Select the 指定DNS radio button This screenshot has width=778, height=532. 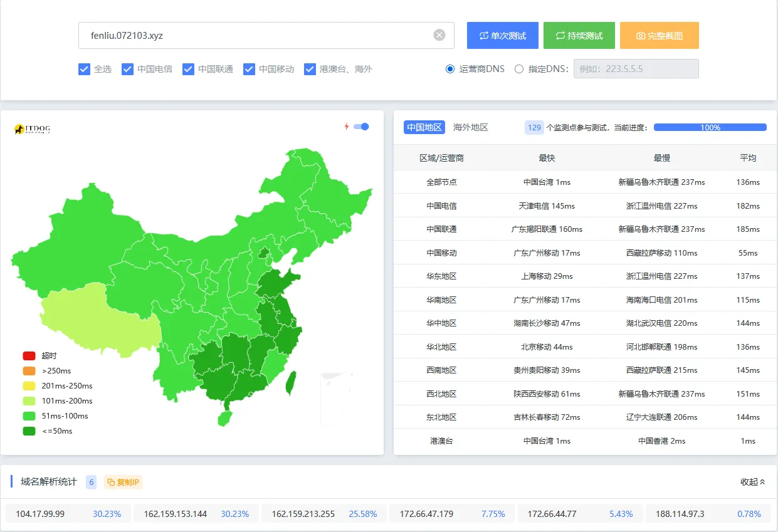point(518,69)
